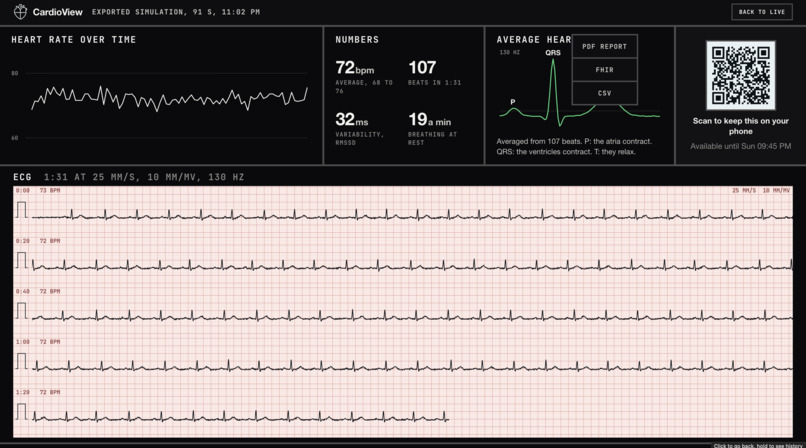Click the ECG strip starting at 0:20
Screen dimensions: 806x448
coord(412,265)
